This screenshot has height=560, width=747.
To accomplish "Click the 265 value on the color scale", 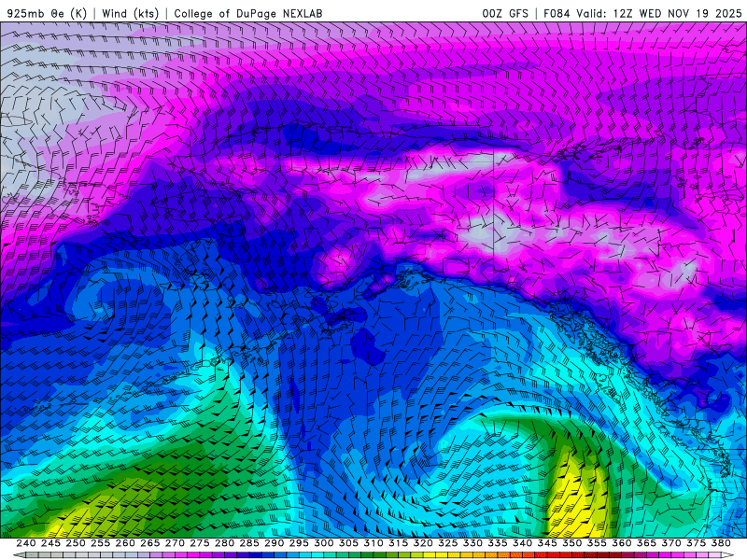I will coord(149,543).
